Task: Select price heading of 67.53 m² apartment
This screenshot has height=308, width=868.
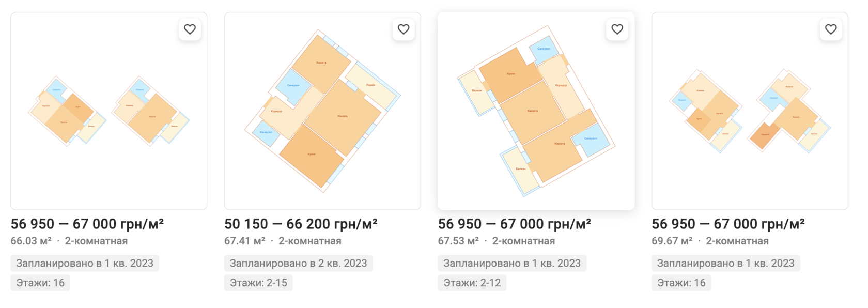Action: pyautogui.click(x=514, y=224)
